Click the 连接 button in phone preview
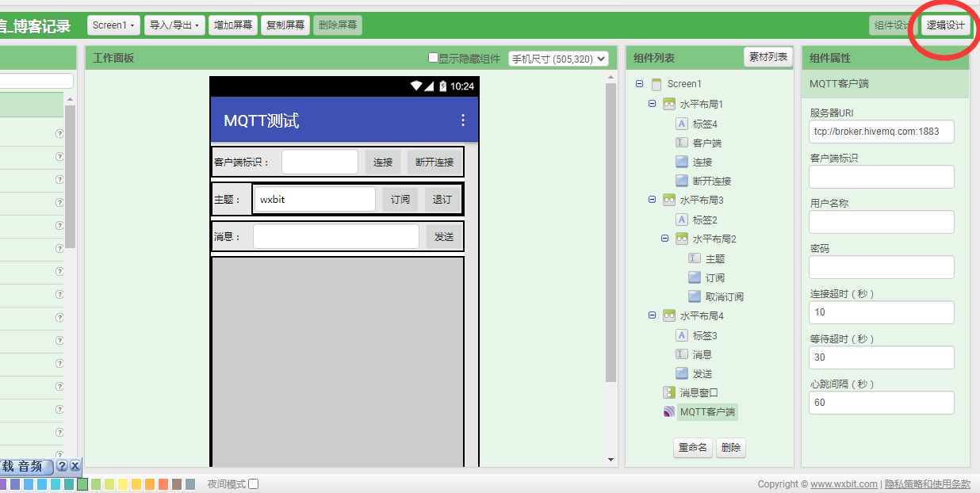 (x=383, y=162)
